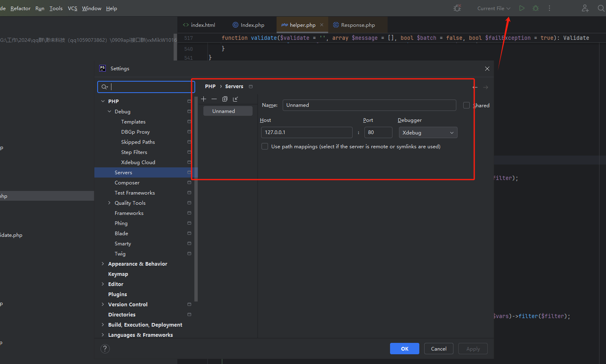Open the Refactor menu
The width and height of the screenshot is (606, 364).
click(20, 8)
